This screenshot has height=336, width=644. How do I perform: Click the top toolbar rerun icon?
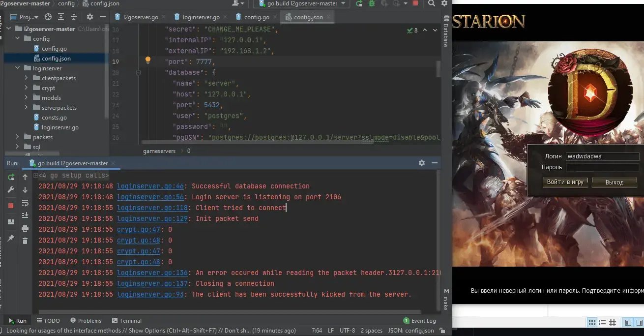pos(359,3)
